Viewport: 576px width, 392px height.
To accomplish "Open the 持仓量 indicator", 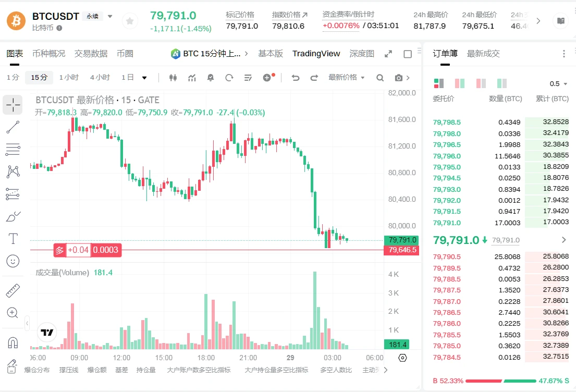I will click(146, 370).
